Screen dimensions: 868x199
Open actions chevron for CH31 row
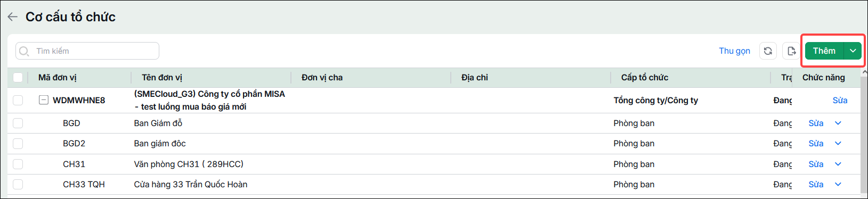point(838,164)
